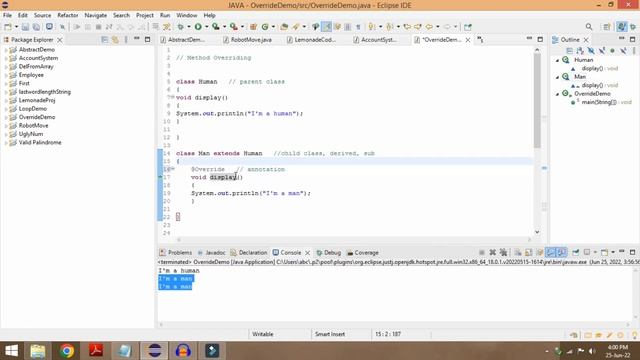Click the Clear Console icon
640x360 pixels.
(518, 252)
